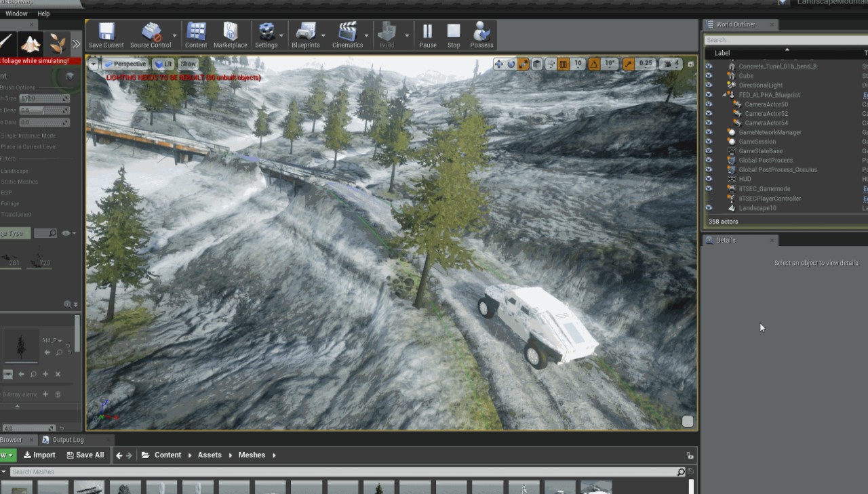Select the Landscape mode mountain icon
Viewport: 868px width, 494px height.
tap(30, 44)
